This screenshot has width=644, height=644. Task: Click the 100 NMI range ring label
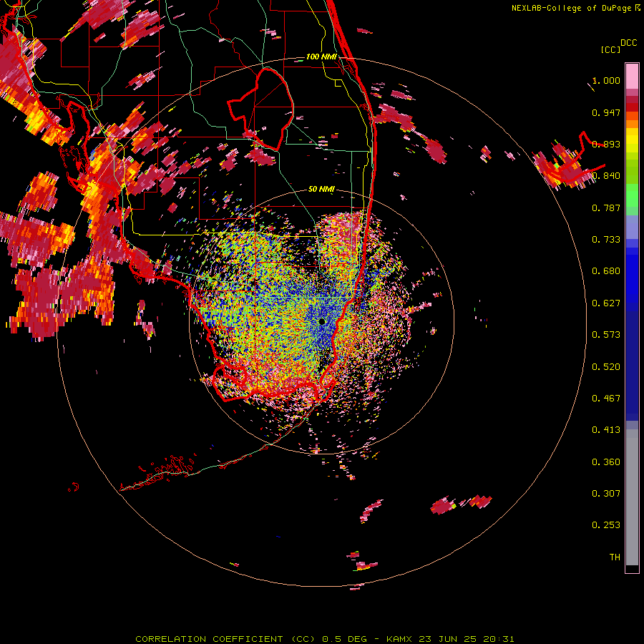321,57
